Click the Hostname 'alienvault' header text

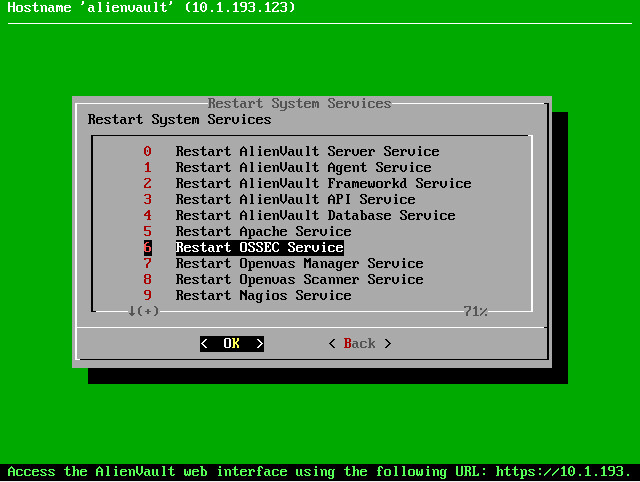click(151, 7)
